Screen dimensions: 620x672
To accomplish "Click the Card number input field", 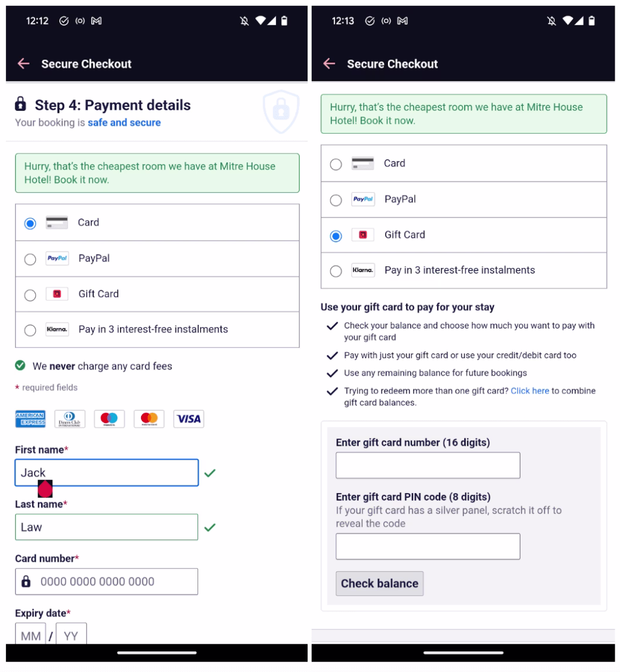I will pos(107,582).
